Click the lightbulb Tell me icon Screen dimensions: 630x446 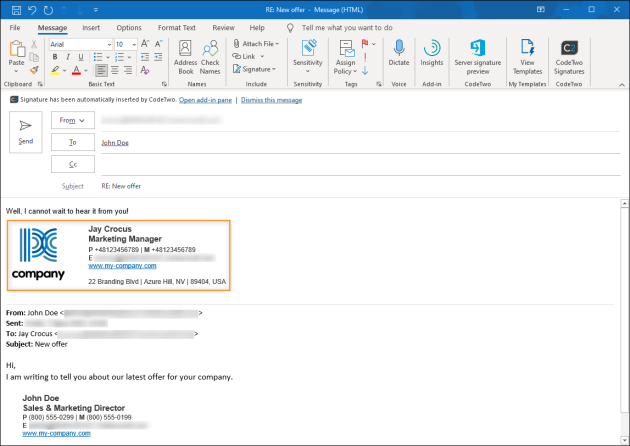290,28
